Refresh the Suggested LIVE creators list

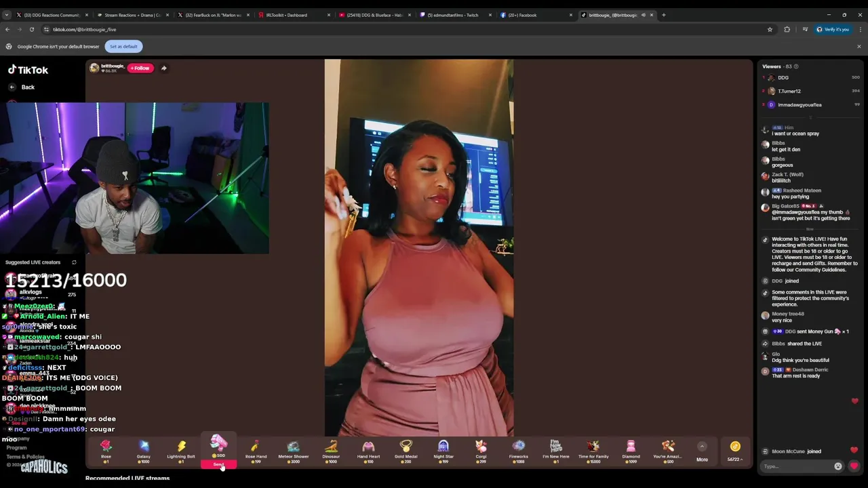coord(74,262)
